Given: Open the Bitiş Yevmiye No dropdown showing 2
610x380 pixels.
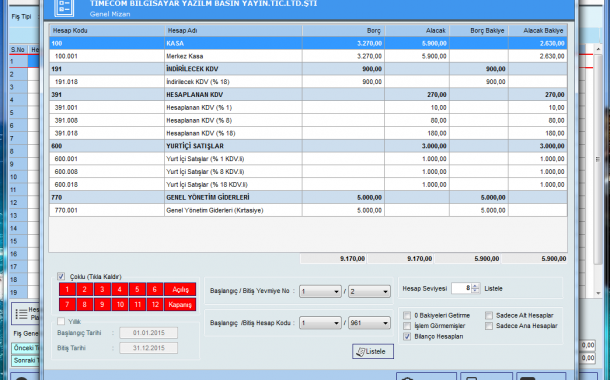Looking at the screenshot, I should tap(369, 291).
